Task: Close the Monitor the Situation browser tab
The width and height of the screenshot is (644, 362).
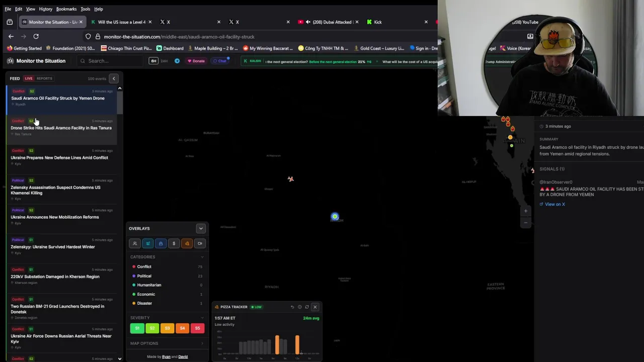Action: point(80,22)
